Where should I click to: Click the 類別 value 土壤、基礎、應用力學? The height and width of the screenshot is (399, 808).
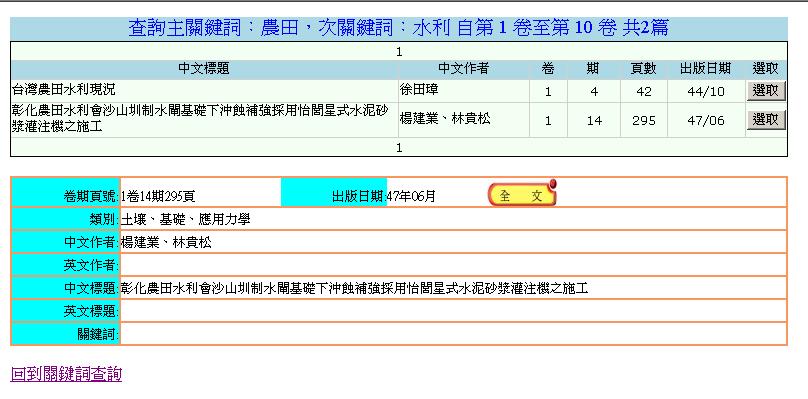click(x=186, y=220)
